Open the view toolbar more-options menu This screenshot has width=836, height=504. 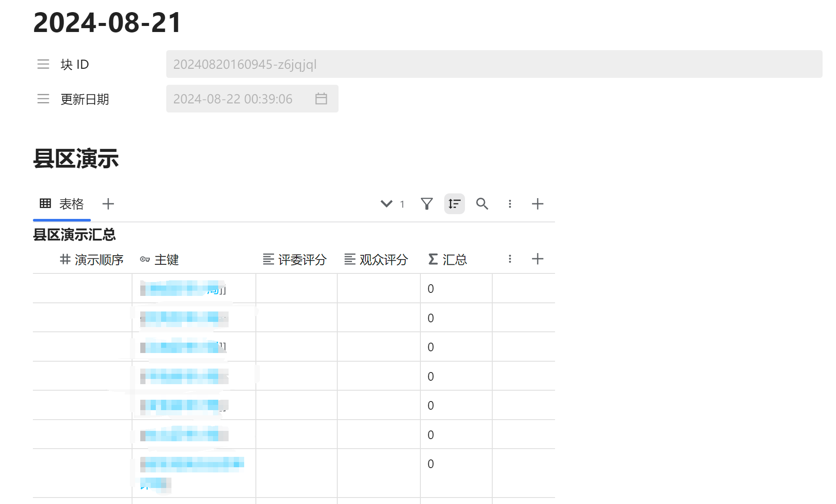(510, 204)
